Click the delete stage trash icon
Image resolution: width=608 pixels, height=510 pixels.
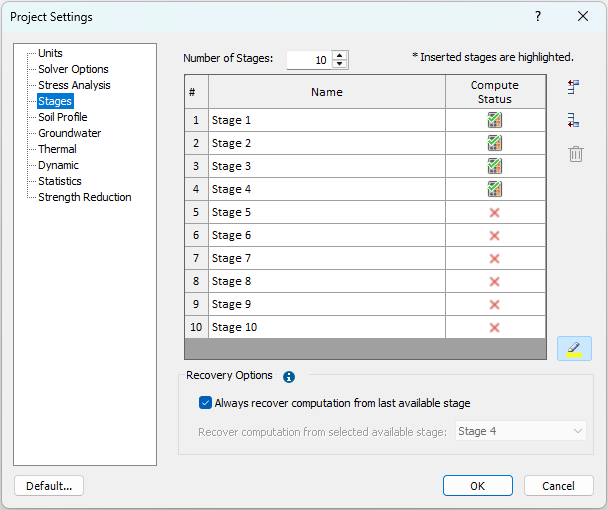tap(575, 154)
